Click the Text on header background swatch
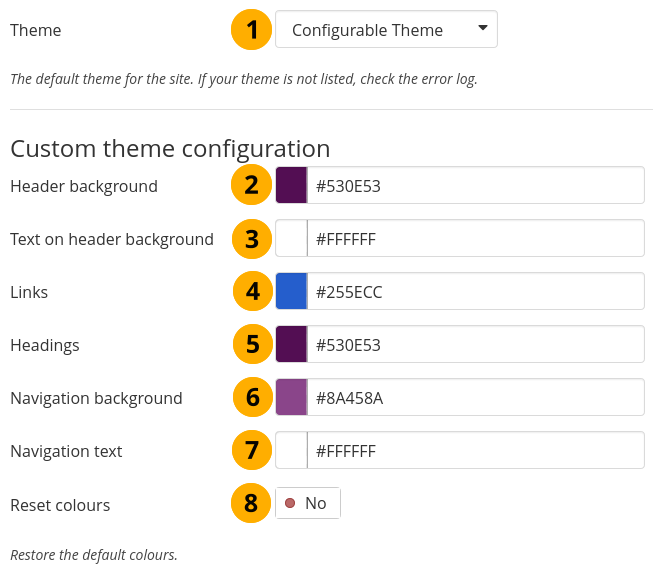 point(291,239)
